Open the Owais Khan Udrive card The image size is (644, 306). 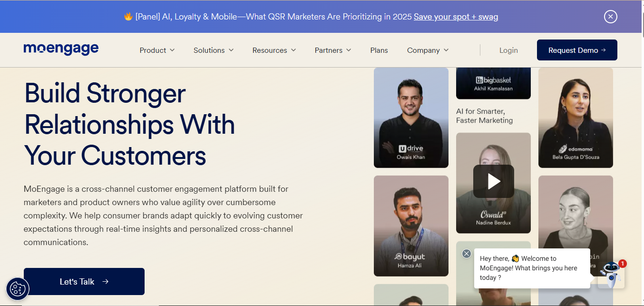pos(411,118)
